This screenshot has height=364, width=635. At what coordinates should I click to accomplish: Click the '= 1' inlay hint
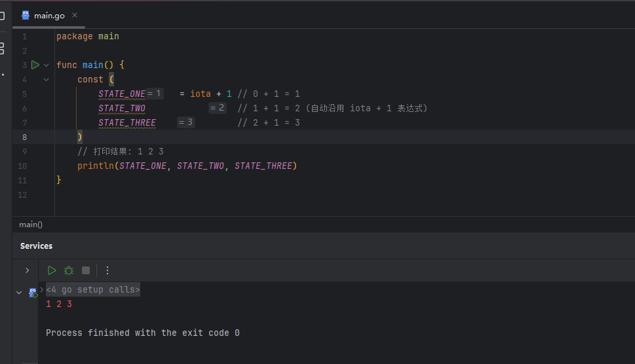pyautogui.click(x=154, y=94)
